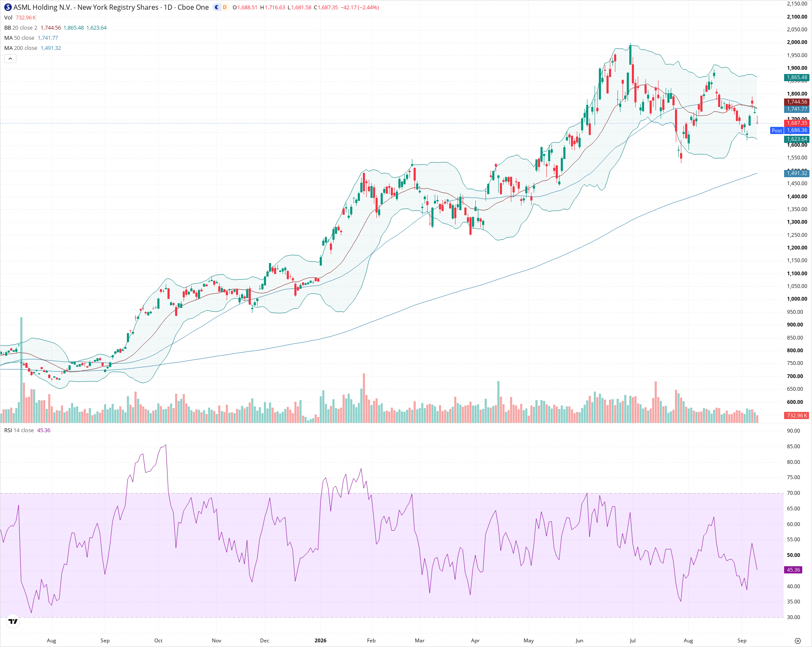Click the high value H1,716.63
The width and height of the screenshot is (812, 647).
(x=273, y=7)
